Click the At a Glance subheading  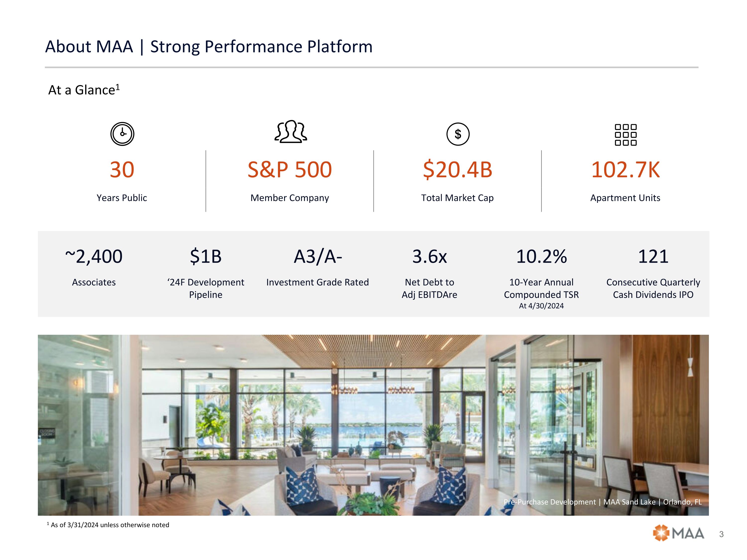pos(84,90)
